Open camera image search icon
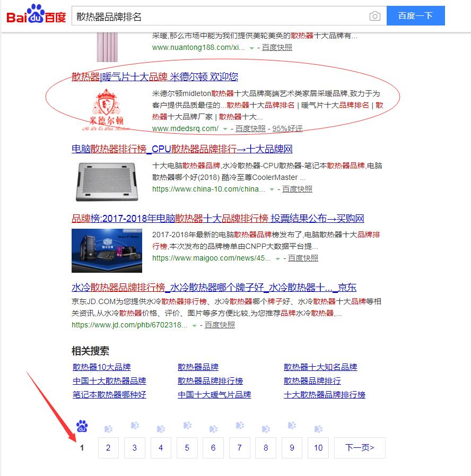Viewport: 471px width, 476px height. [x=375, y=16]
